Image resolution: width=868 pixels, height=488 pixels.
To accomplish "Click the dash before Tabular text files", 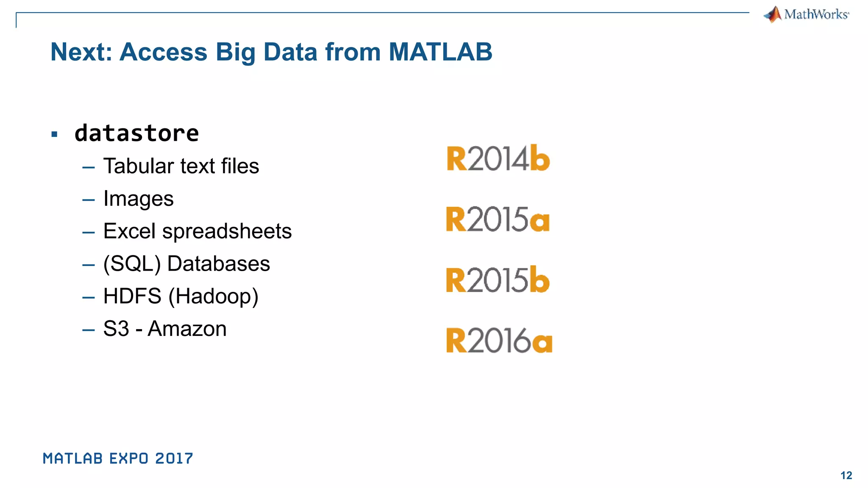I will pos(89,168).
